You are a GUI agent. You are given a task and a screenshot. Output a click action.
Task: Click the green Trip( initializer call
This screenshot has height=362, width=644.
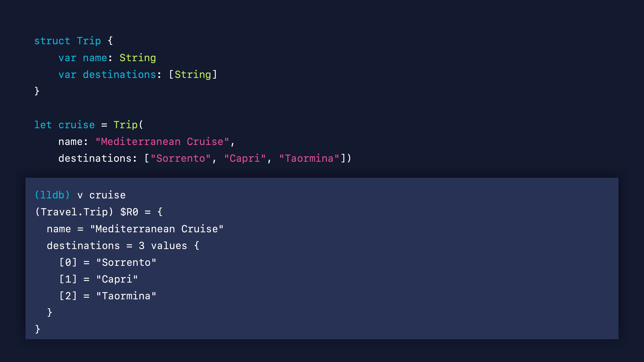point(128,125)
